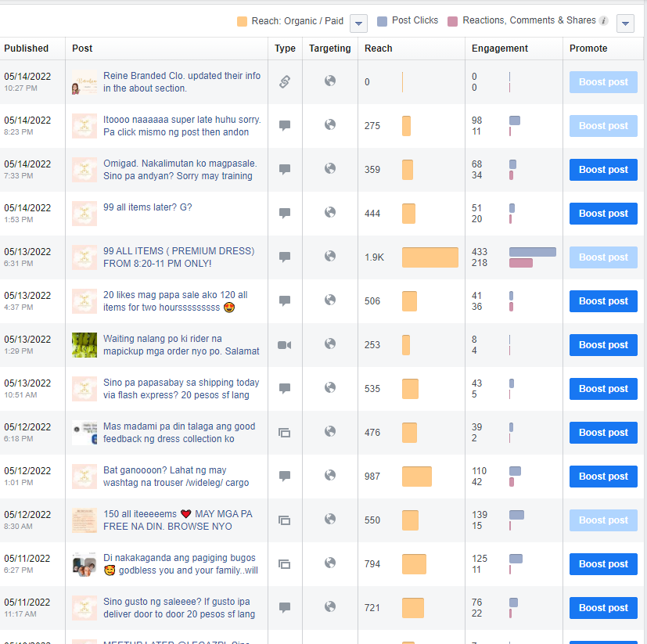Click the Targeting column header
This screenshot has width=647, height=644.
[329, 49]
